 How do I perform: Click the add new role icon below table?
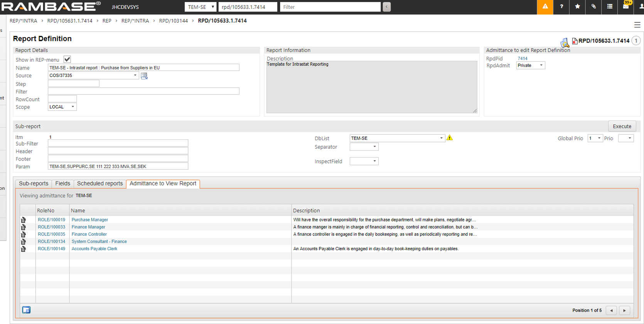(x=26, y=310)
